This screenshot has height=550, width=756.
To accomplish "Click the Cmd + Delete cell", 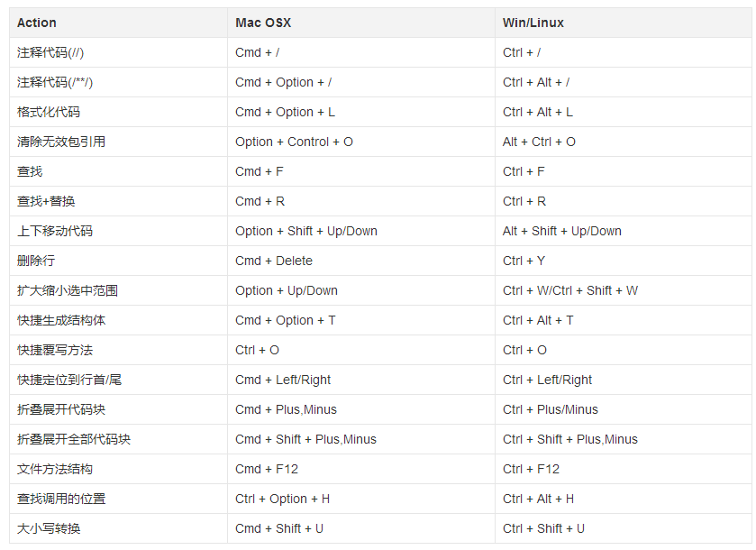I will point(361,261).
